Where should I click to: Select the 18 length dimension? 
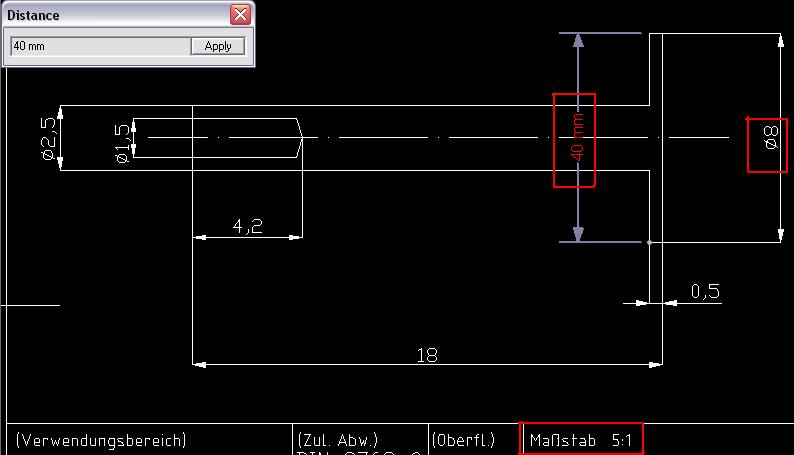tap(427, 355)
